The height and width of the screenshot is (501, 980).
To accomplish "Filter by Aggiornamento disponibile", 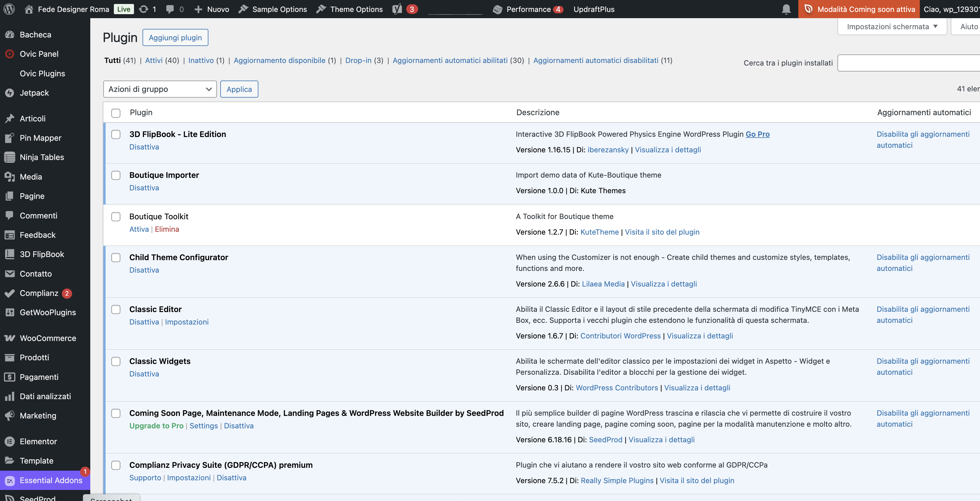I will point(279,60).
